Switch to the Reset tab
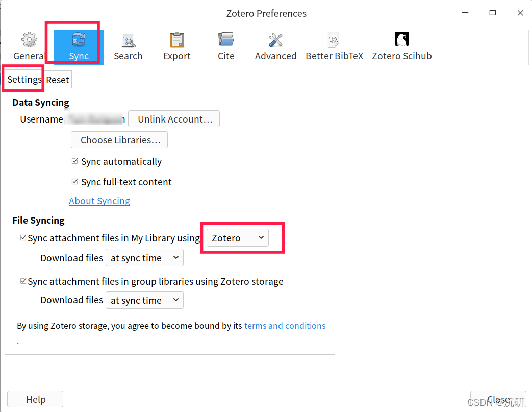Screen dimensions: 532x412 coord(58,80)
